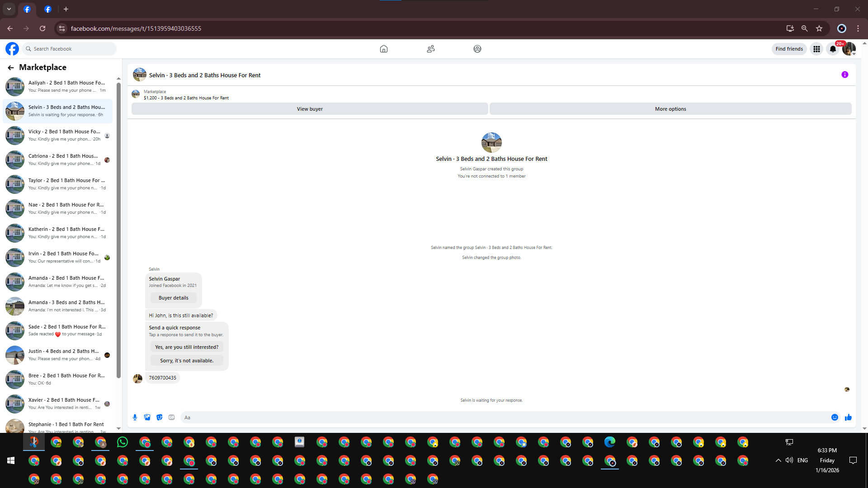Go back from Marketplace chat list
Image resolution: width=868 pixels, height=488 pixels.
(x=11, y=67)
